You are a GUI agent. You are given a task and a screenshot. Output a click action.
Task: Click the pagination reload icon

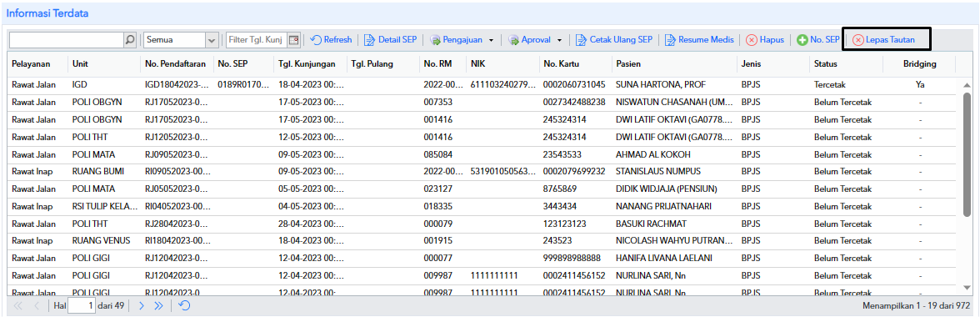click(184, 306)
